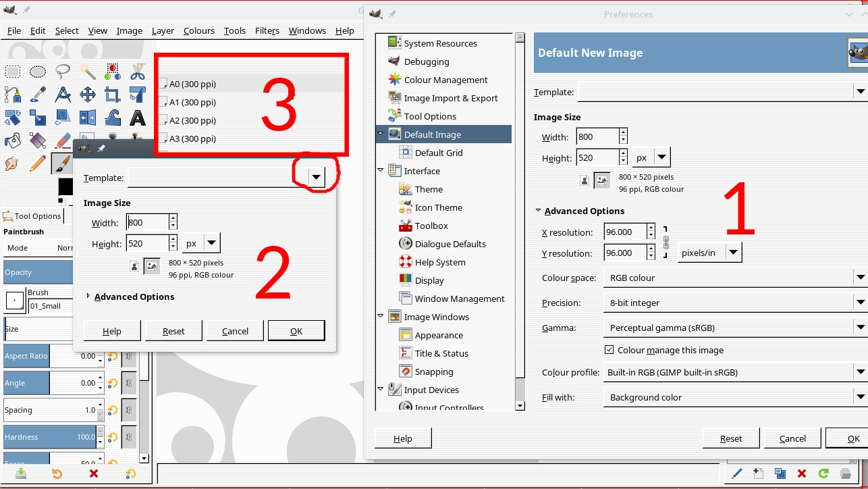Select the Crop tool
This screenshot has width=868, height=489.
pos(113,95)
